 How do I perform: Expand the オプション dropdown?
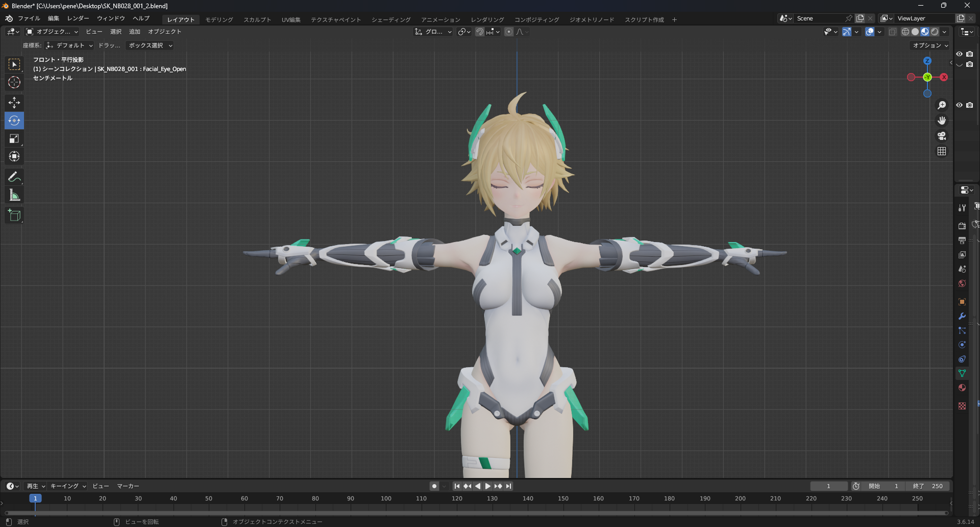coord(930,45)
